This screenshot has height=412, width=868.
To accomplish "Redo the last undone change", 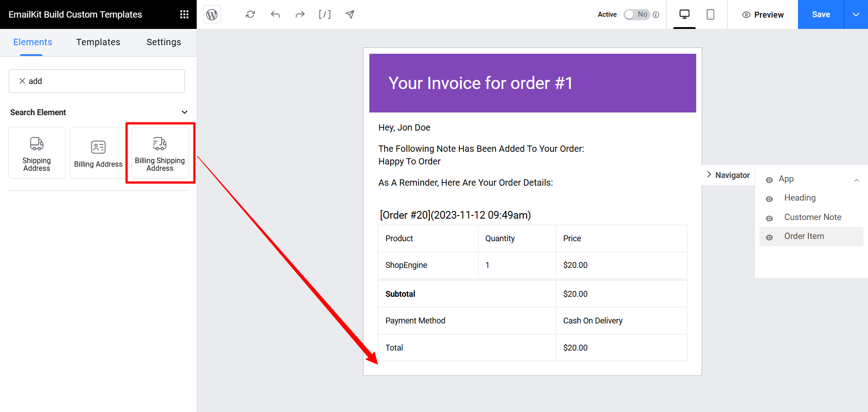I will [300, 14].
